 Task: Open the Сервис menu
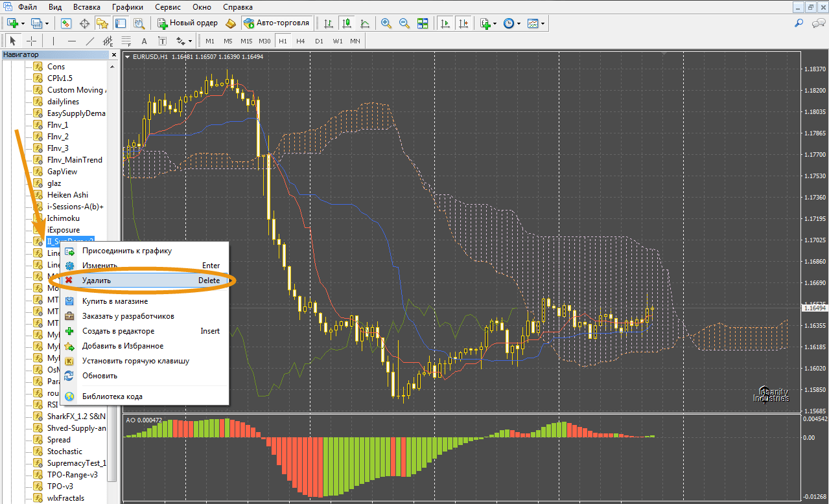[x=169, y=7]
